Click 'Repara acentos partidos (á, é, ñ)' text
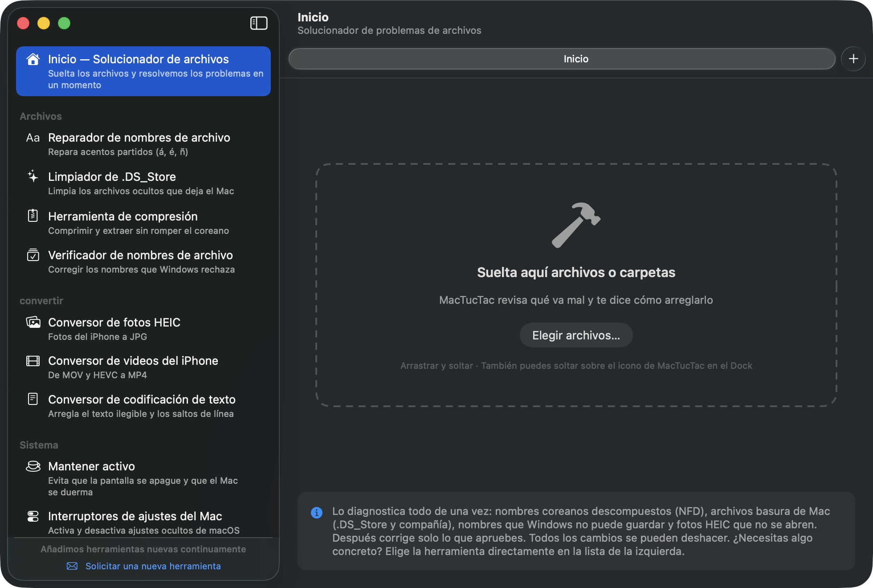Image resolution: width=873 pixels, height=588 pixels. pyautogui.click(x=118, y=152)
